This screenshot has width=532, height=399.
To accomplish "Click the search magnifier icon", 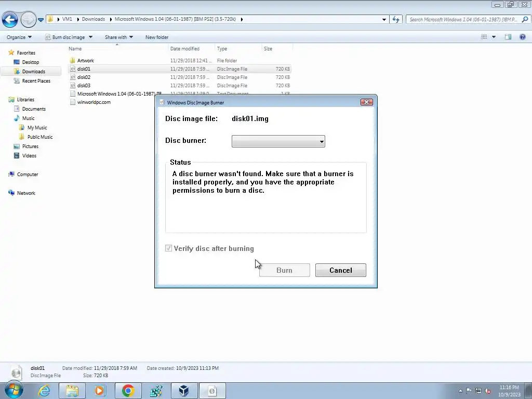I will click(x=525, y=19).
